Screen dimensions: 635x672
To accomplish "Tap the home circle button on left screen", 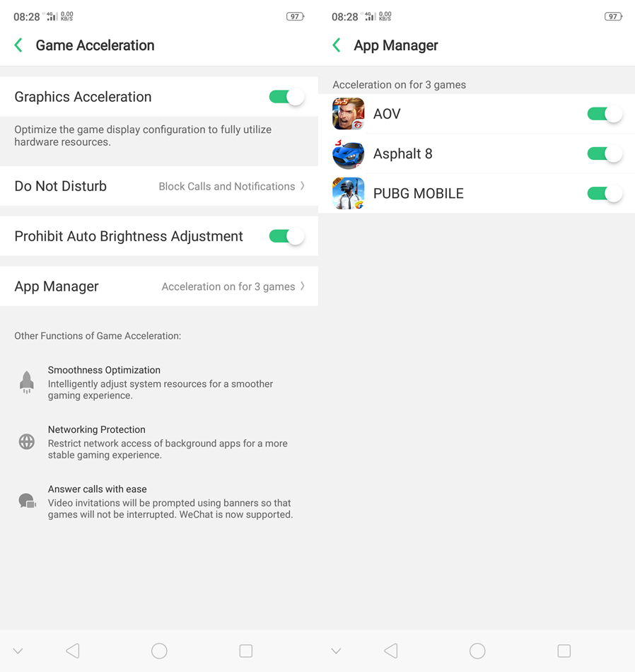I will click(159, 651).
